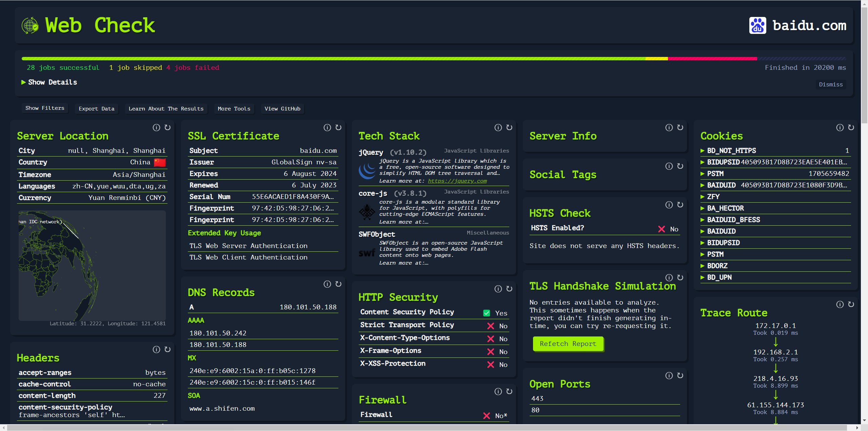Viewport: 868px width, 431px height.
Task: Click info icon on Trace Route card
Action: click(x=840, y=304)
